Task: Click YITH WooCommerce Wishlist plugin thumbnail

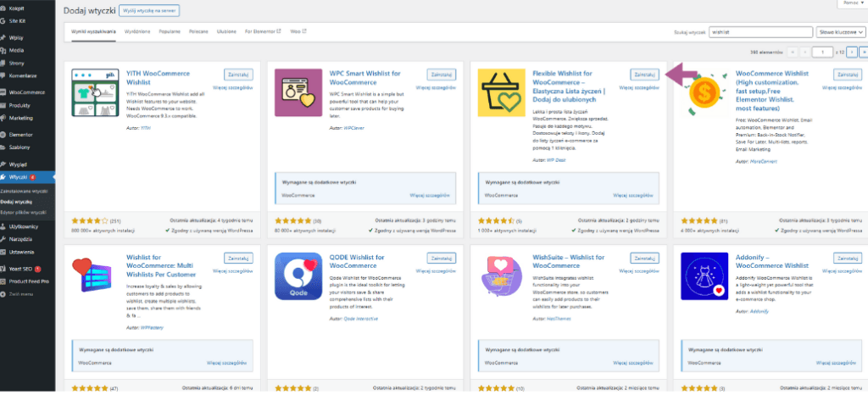Action: (95, 92)
